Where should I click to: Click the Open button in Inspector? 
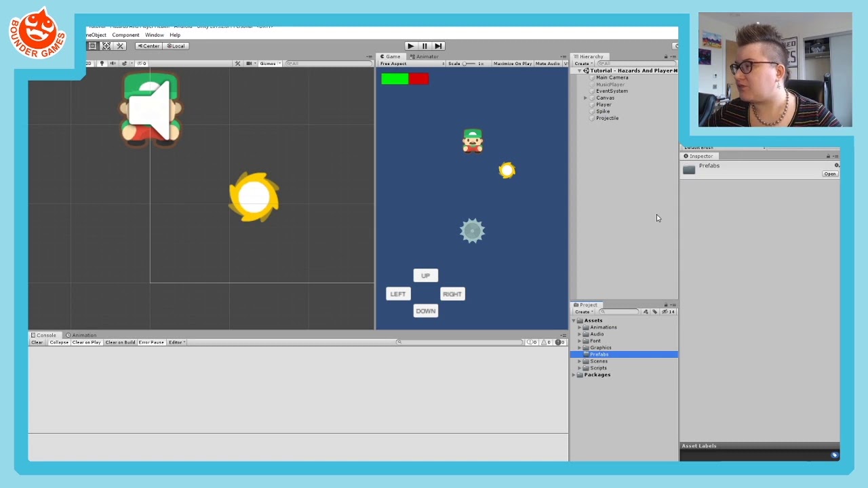[830, 174]
